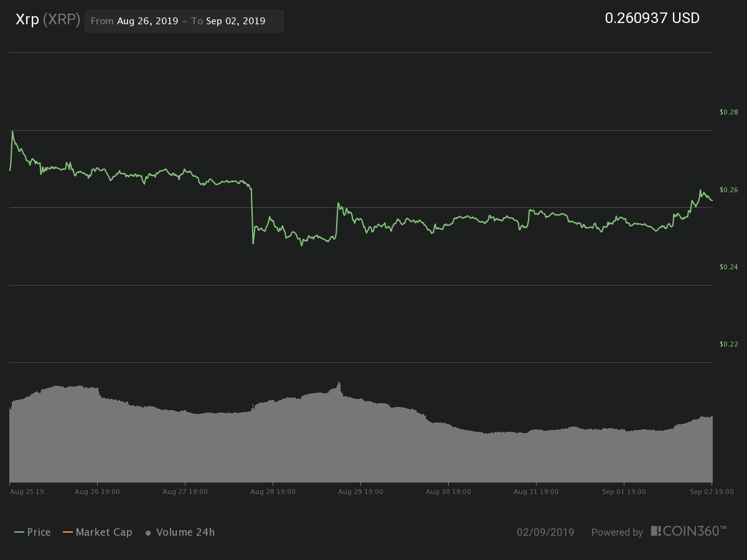Select the $0.22 axis label
The height and width of the screenshot is (560, 747).
point(728,344)
